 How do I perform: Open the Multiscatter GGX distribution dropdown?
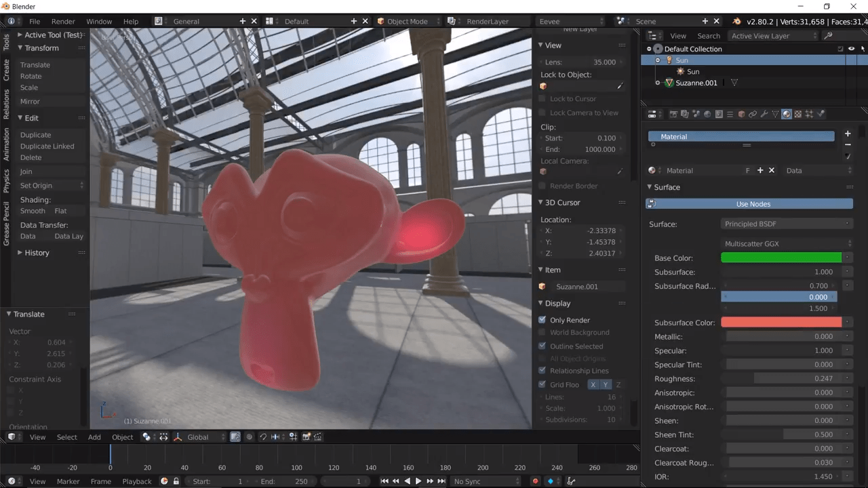(x=787, y=243)
